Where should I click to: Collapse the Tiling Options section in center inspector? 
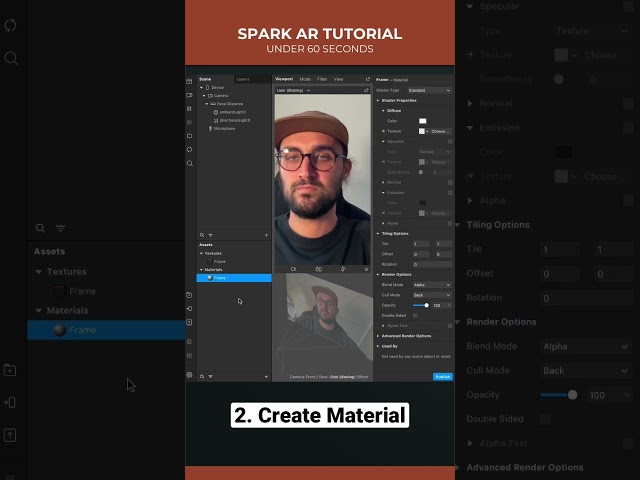pyautogui.click(x=378, y=233)
